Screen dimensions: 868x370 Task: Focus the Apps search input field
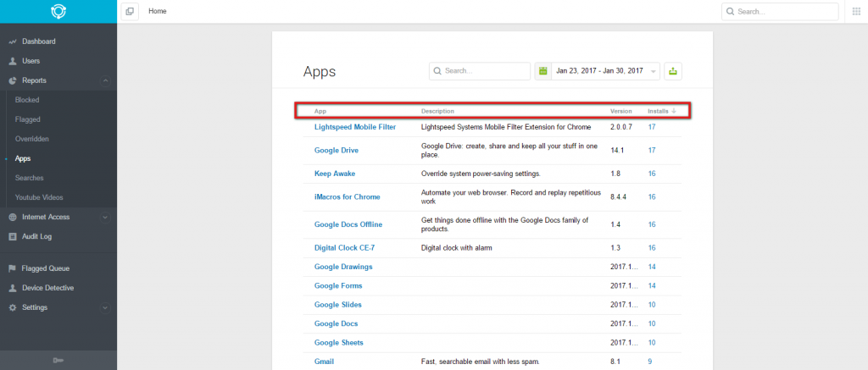click(480, 71)
